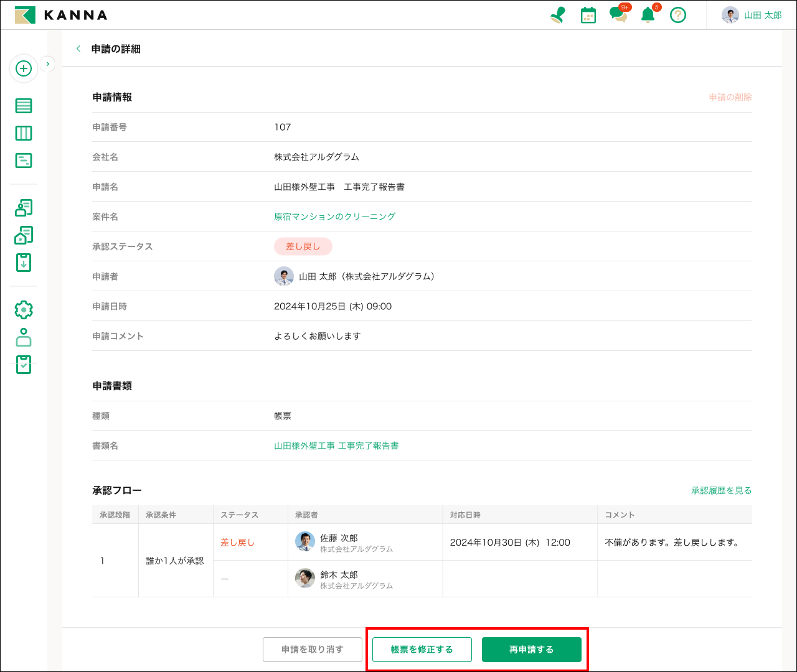
Task: Click the 申請を取り消す button
Action: coord(313,650)
